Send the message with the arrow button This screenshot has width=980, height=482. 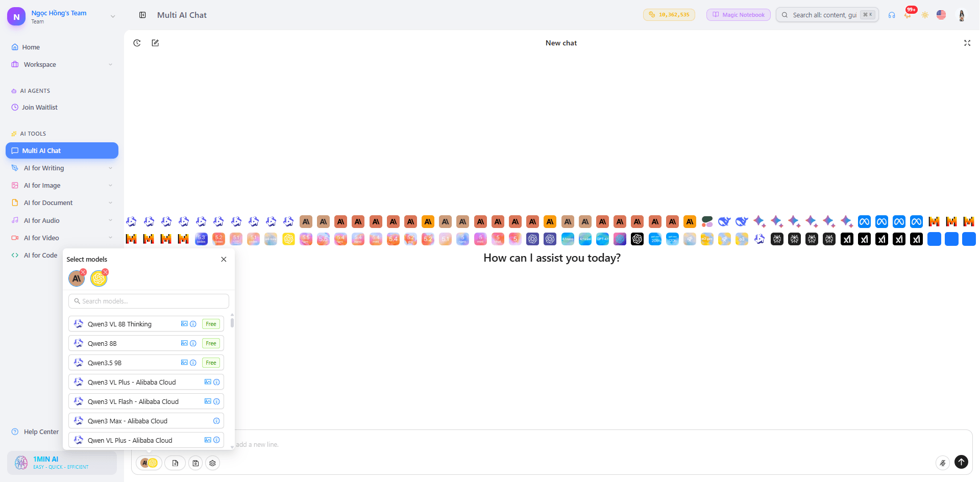coord(961,462)
